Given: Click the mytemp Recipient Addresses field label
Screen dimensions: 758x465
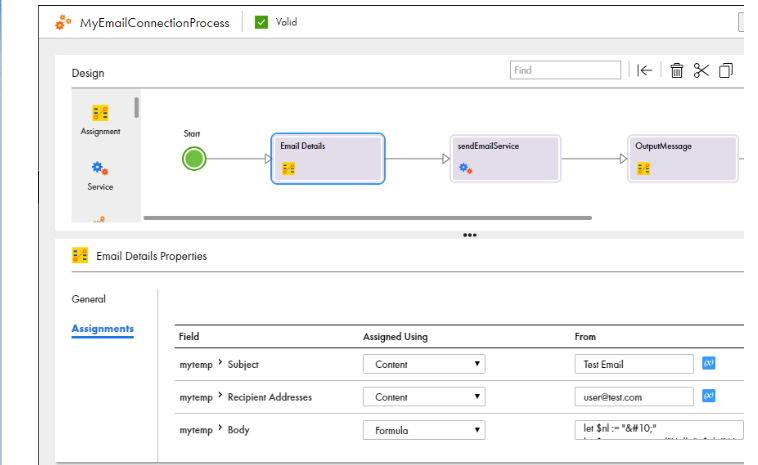Looking at the screenshot, I should click(246, 397).
